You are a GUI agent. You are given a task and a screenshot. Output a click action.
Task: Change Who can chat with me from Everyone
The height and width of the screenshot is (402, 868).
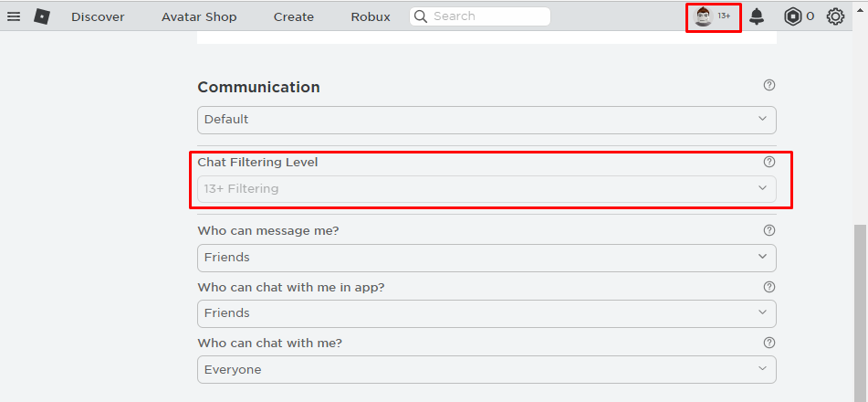click(486, 370)
